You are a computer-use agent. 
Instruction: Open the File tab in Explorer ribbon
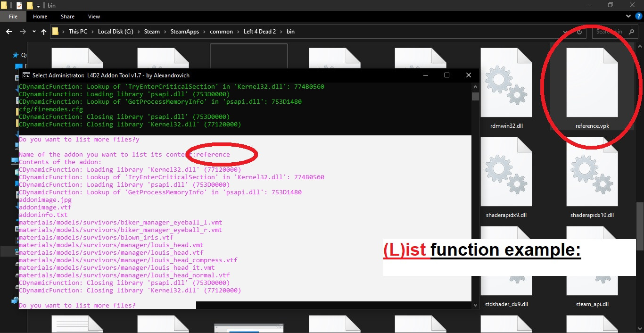(13, 17)
